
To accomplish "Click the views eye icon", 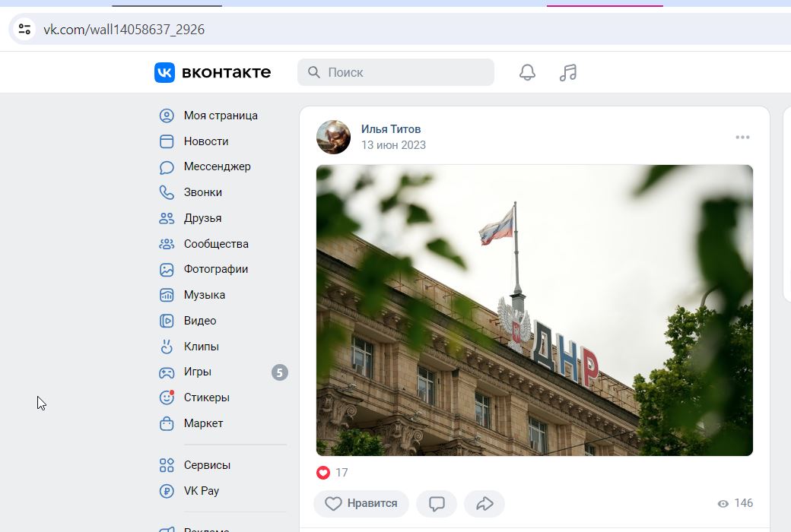I will tap(723, 504).
